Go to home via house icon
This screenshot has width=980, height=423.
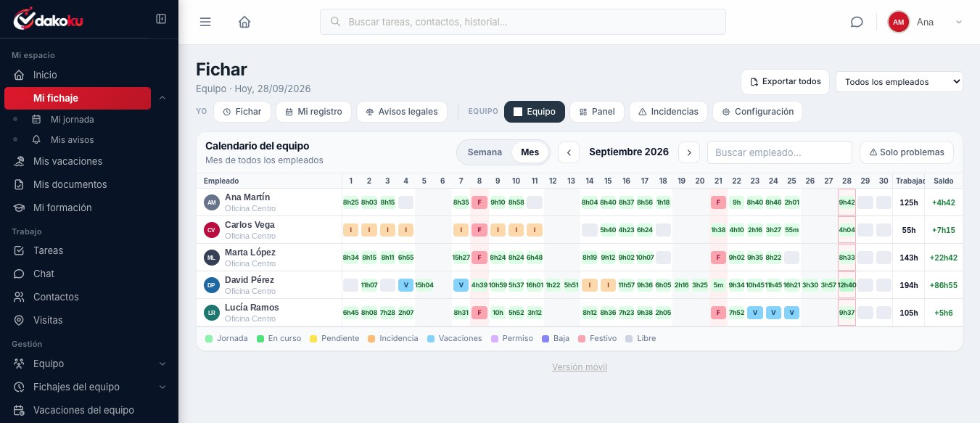point(244,22)
